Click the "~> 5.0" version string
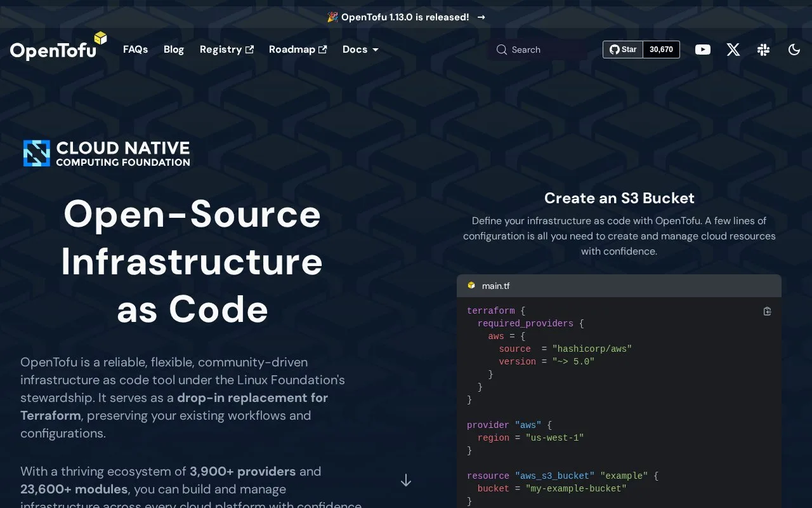The width and height of the screenshot is (812, 508). coord(573,361)
